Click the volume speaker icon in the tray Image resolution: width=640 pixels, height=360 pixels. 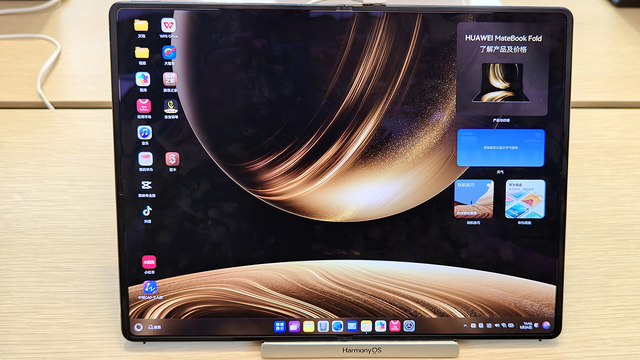(x=497, y=325)
